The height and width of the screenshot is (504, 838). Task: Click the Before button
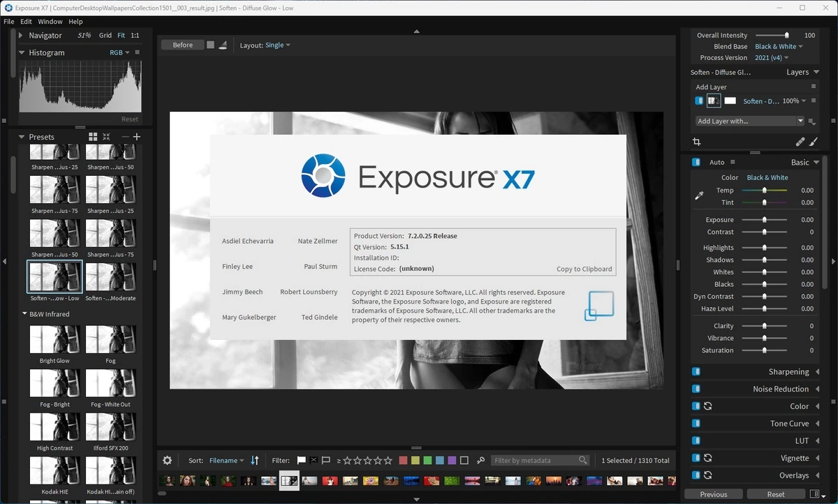[x=183, y=45]
